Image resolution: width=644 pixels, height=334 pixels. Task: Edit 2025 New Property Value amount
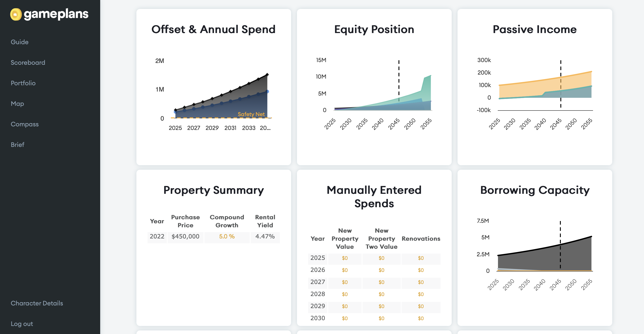point(345,258)
